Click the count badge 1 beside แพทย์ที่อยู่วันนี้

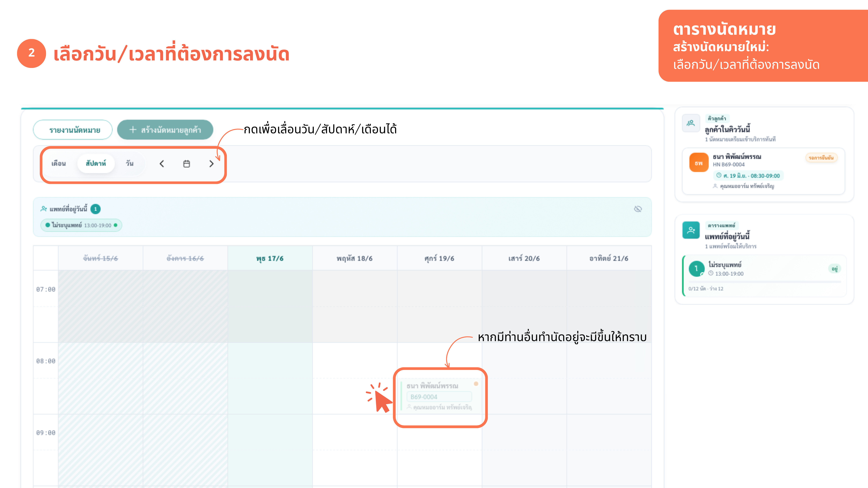point(96,209)
